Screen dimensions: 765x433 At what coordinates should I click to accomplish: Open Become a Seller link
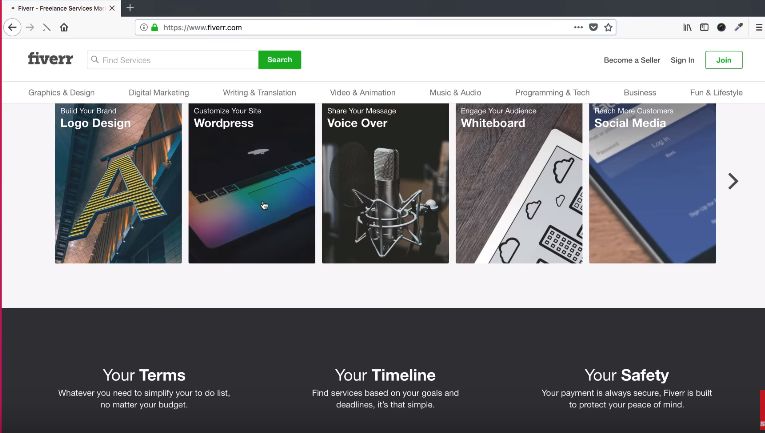tap(632, 60)
